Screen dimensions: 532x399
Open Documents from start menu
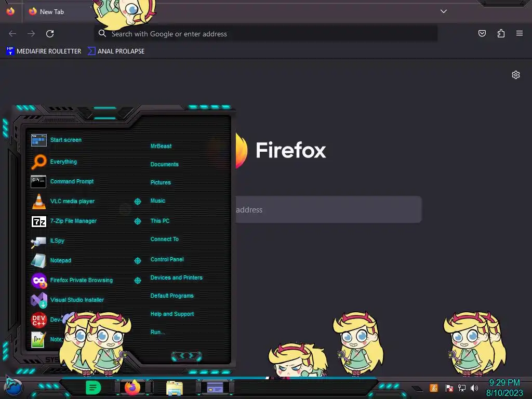(164, 164)
